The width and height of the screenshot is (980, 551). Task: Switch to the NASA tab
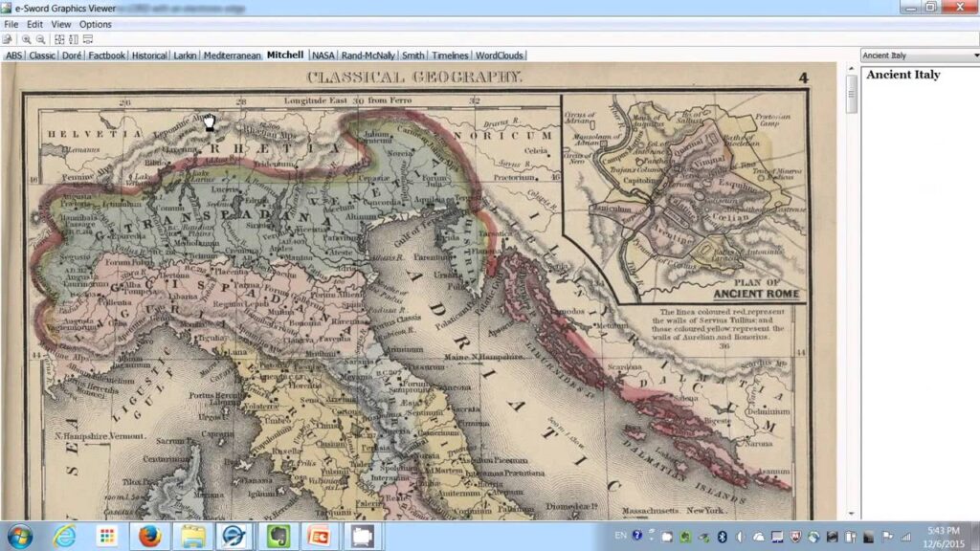pyautogui.click(x=323, y=55)
